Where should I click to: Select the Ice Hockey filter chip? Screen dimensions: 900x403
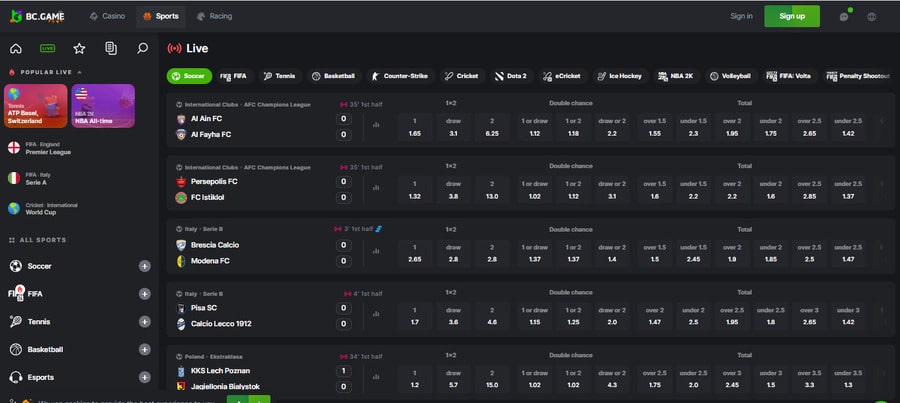coord(620,76)
